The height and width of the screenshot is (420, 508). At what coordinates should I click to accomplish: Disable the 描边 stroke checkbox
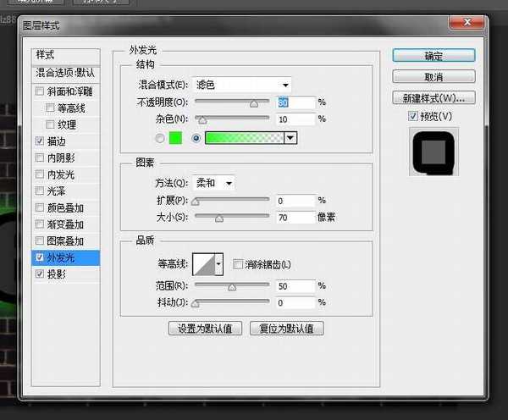(40, 141)
